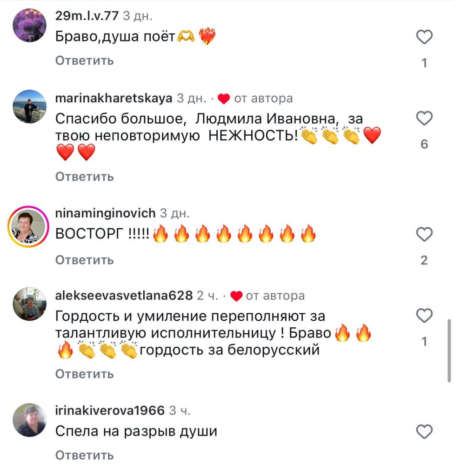Open username link marinakharetskaya
The image size is (454, 476).
pos(113,99)
